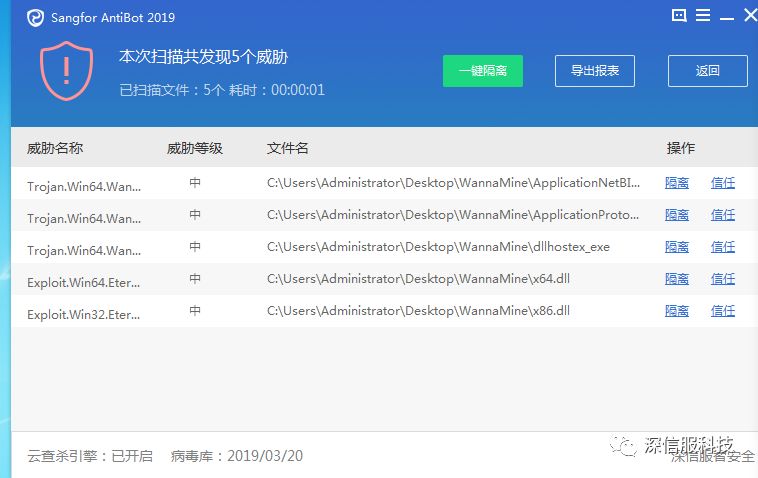The height and width of the screenshot is (478, 758).
Task: Click the 云查杀引擎：已开启 status text
Action: pos(90,456)
